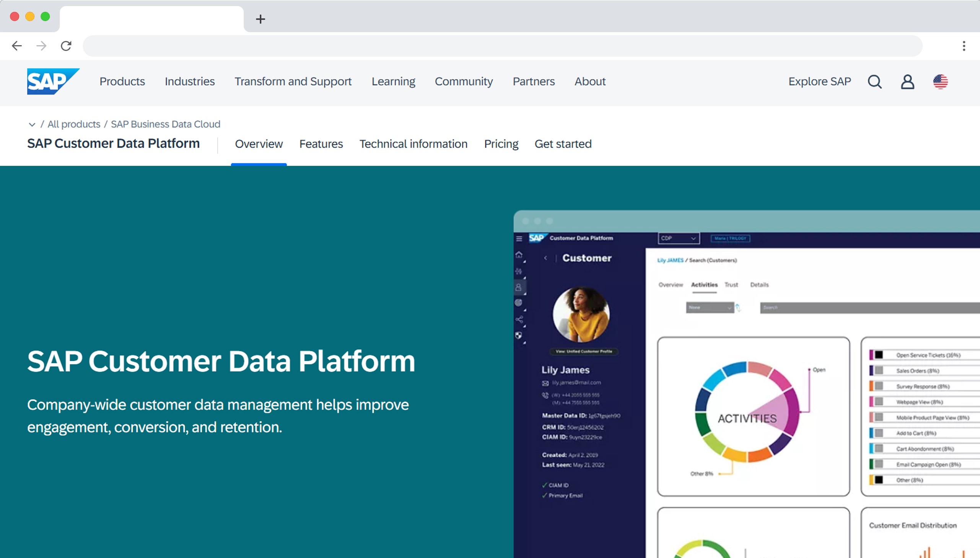Image resolution: width=980 pixels, height=558 pixels.
Task: Open the Community menu
Action: pos(464,82)
